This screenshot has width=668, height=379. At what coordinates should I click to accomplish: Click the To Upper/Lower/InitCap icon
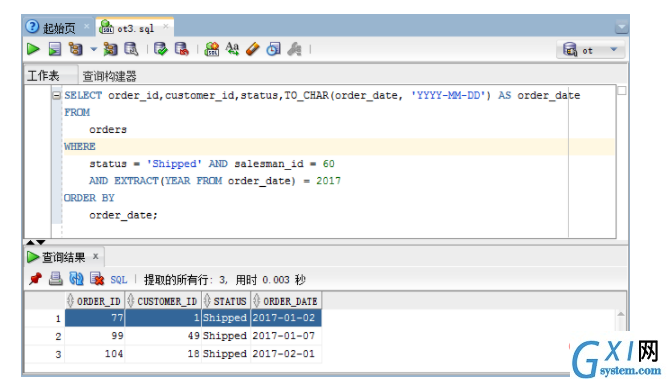232,49
